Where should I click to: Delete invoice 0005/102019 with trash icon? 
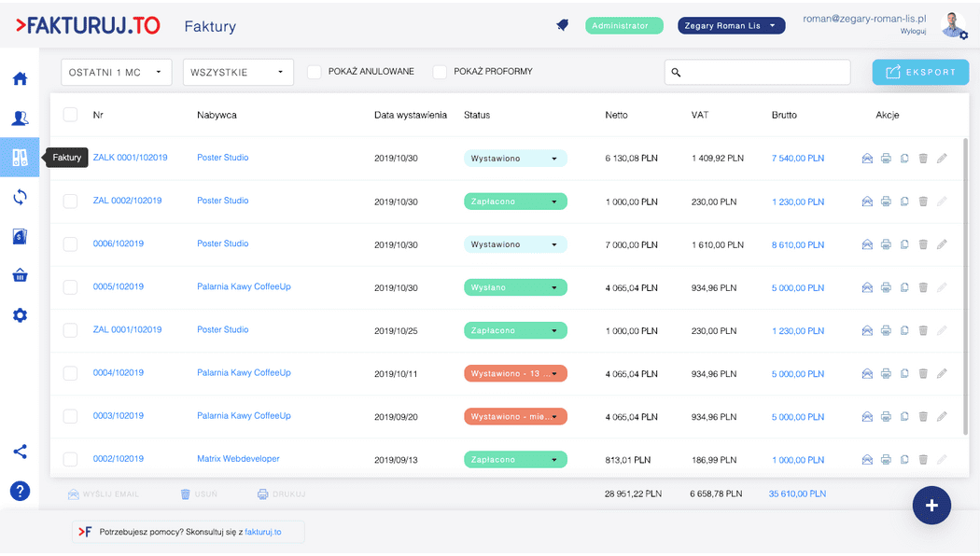923,287
